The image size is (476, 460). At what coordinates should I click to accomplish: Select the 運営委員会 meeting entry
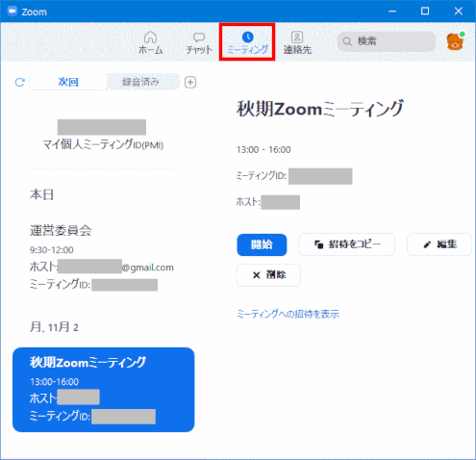pyautogui.click(x=103, y=257)
